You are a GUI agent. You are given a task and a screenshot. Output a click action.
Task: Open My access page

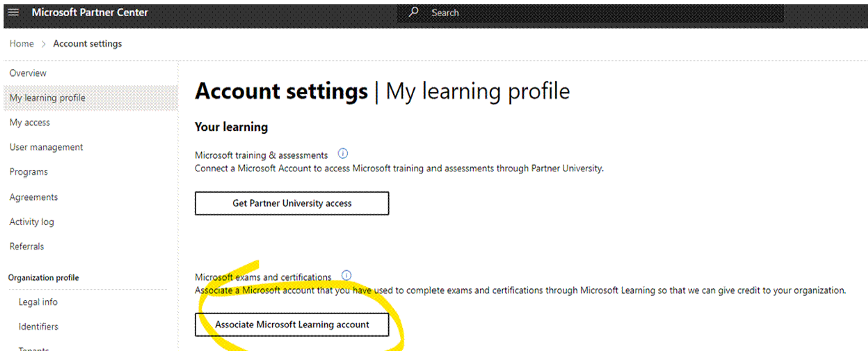pyautogui.click(x=30, y=123)
